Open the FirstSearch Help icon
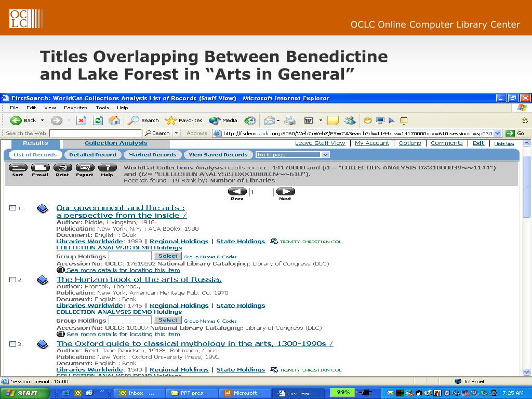532x399 pixels. (x=107, y=168)
